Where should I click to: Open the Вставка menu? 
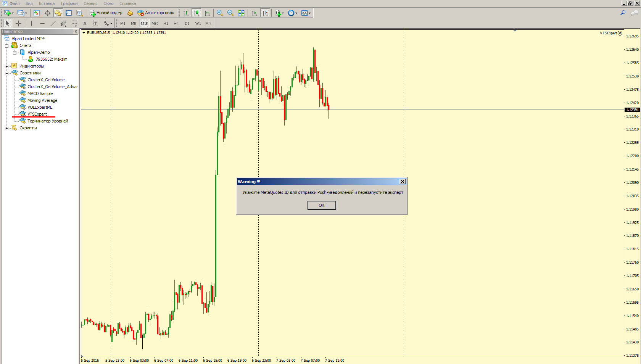(47, 3)
